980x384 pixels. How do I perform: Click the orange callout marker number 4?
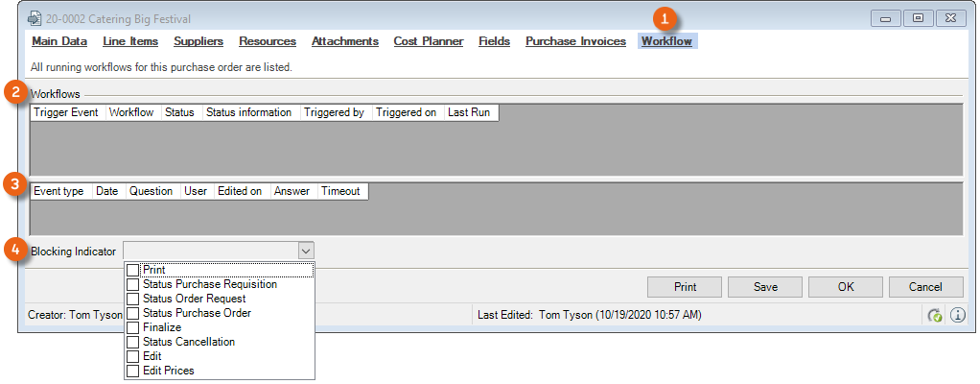click(x=14, y=250)
